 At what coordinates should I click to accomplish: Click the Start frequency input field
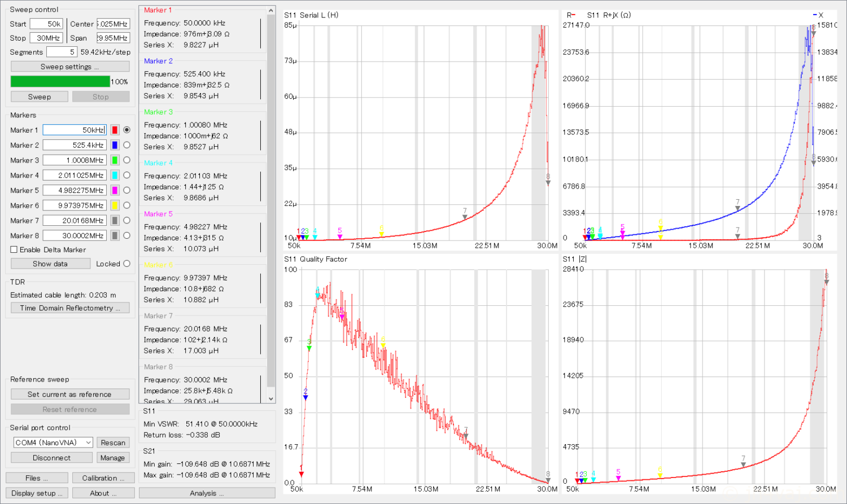click(x=46, y=24)
